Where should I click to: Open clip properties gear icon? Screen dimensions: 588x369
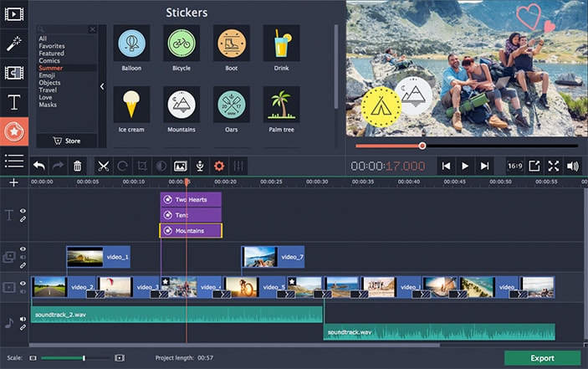(x=219, y=166)
